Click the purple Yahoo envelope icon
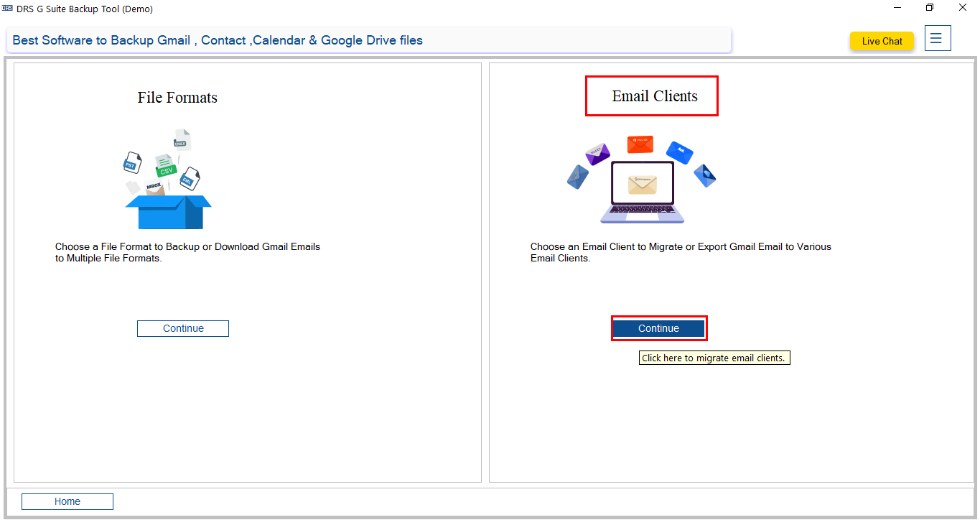This screenshot has width=980, height=520. [597, 154]
